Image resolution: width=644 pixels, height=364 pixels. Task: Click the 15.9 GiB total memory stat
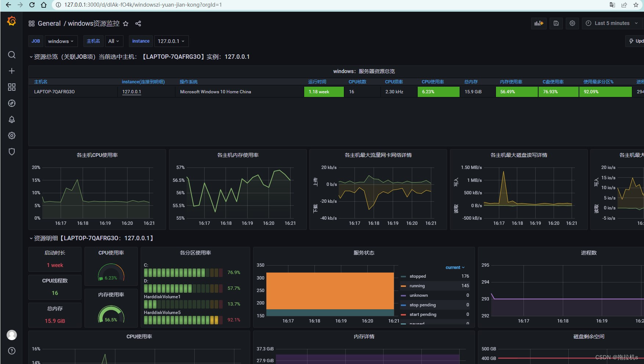(x=55, y=321)
